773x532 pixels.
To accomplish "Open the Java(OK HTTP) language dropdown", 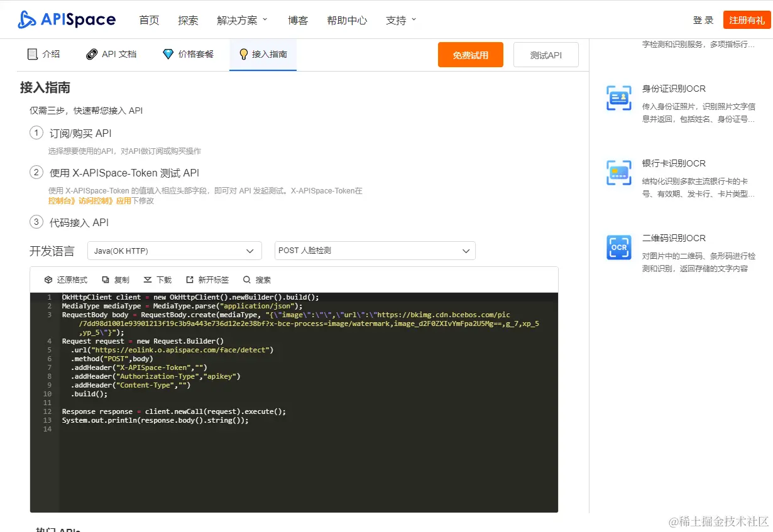I will (175, 251).
